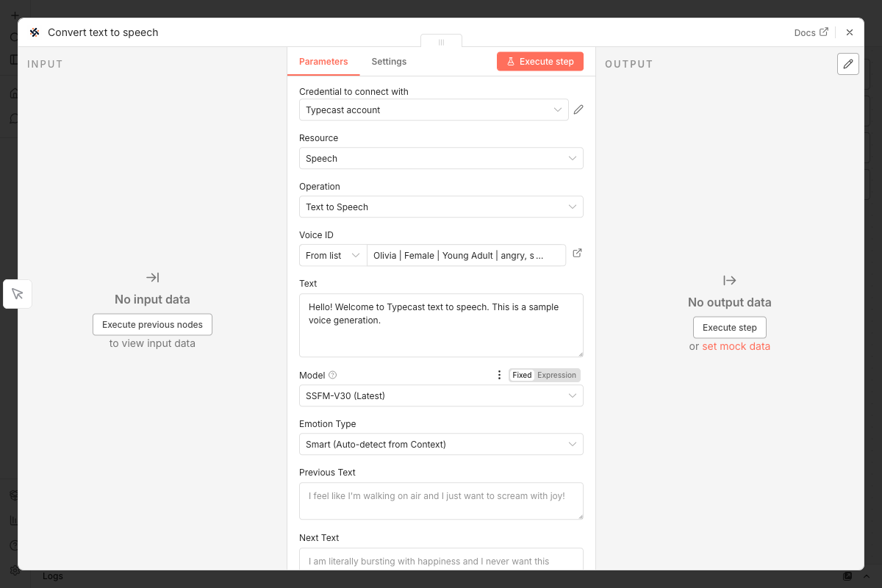Image resolution: width=882 pixels, height=588 pixels.
Task: Open the notifications bell in the sidebar
Action: click(x=14, y=118)
